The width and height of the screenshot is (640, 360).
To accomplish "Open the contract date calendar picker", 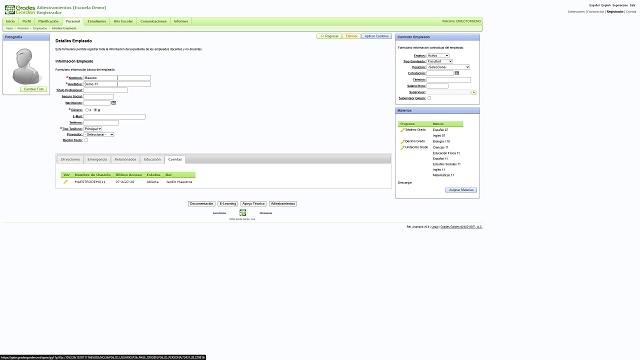I will 457,73.
